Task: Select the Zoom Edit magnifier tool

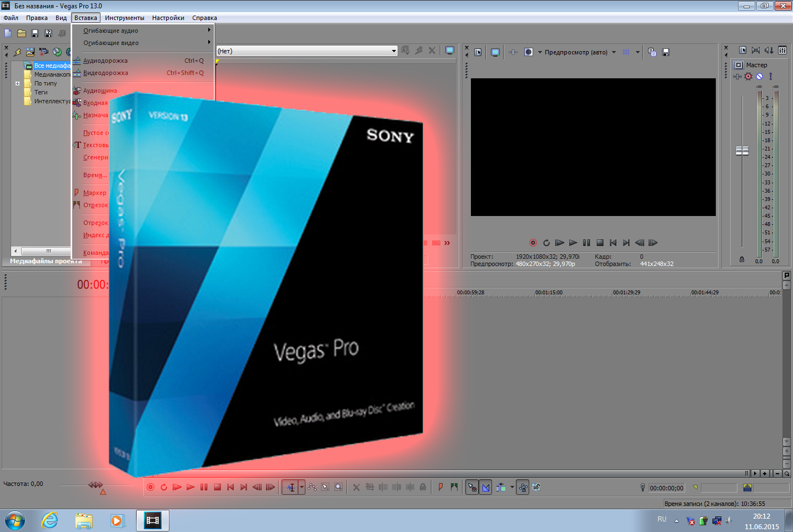Action: pyautogui.click(x=339, y=488)
